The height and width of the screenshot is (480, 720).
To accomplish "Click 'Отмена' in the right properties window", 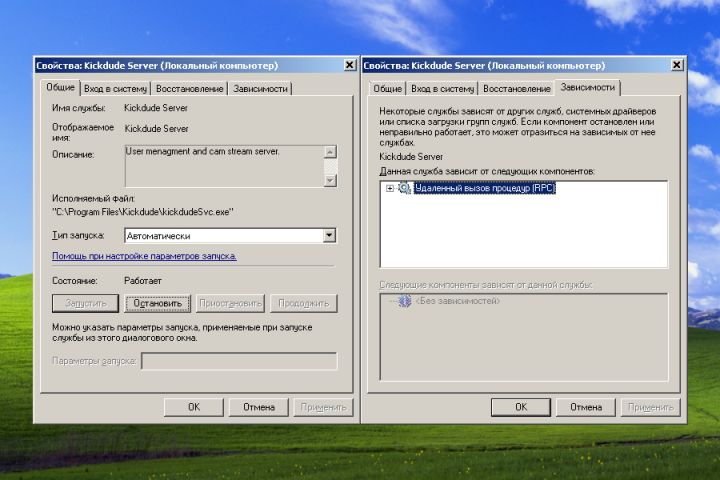I will click(586, 407).
